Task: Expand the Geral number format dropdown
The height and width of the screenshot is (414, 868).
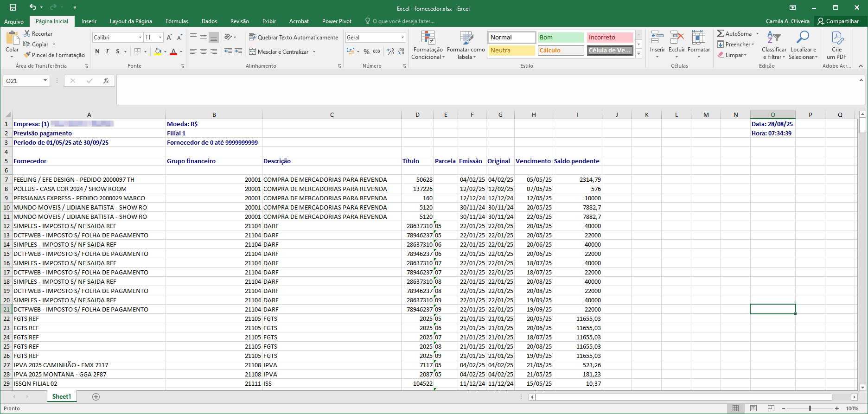Action: [x=402, y=37]
